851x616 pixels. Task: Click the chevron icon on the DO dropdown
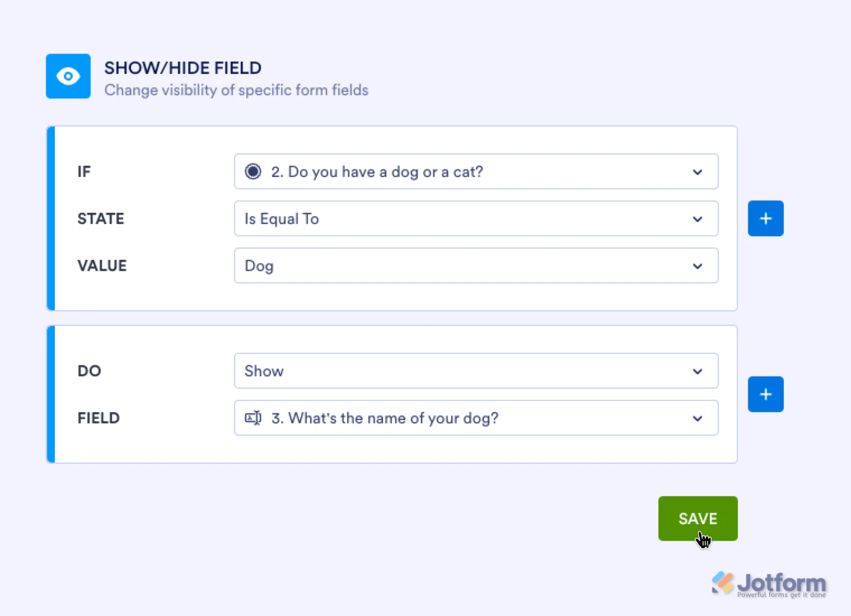[698, 371]
